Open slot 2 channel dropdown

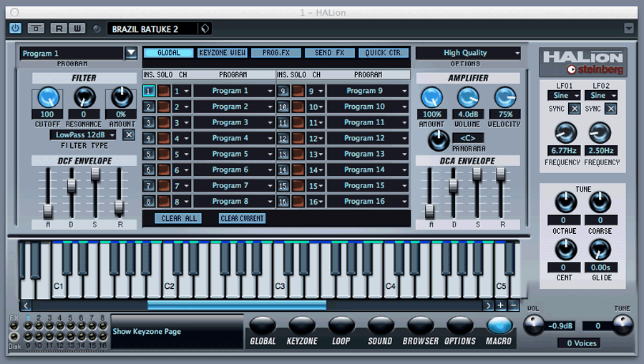(x=181, y=107)
